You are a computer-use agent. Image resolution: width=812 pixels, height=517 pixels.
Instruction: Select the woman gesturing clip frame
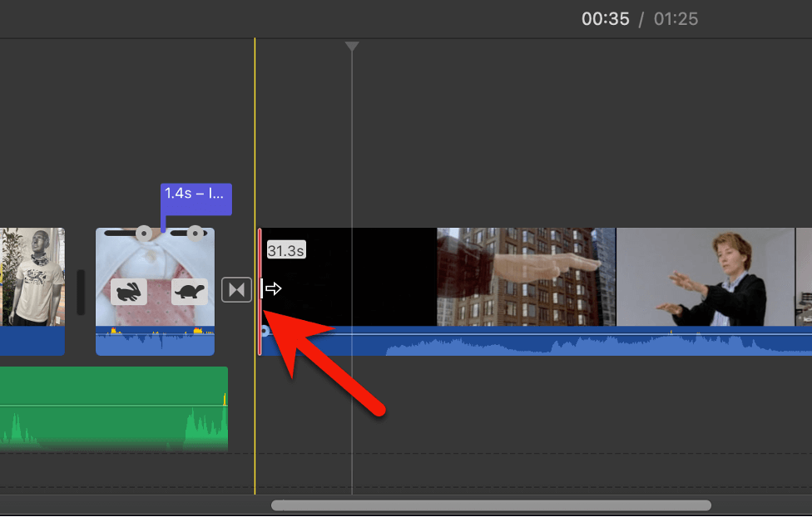pyautogui.click(x=706, y=277)
